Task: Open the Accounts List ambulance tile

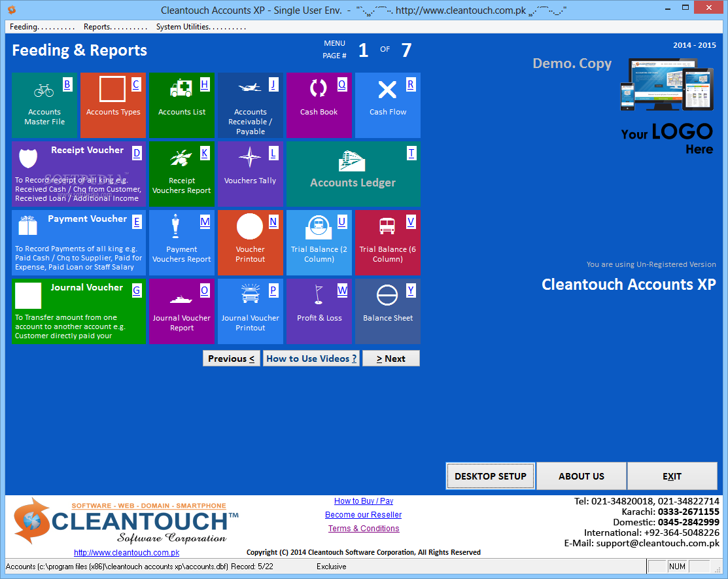Action: tap(182, 105)
